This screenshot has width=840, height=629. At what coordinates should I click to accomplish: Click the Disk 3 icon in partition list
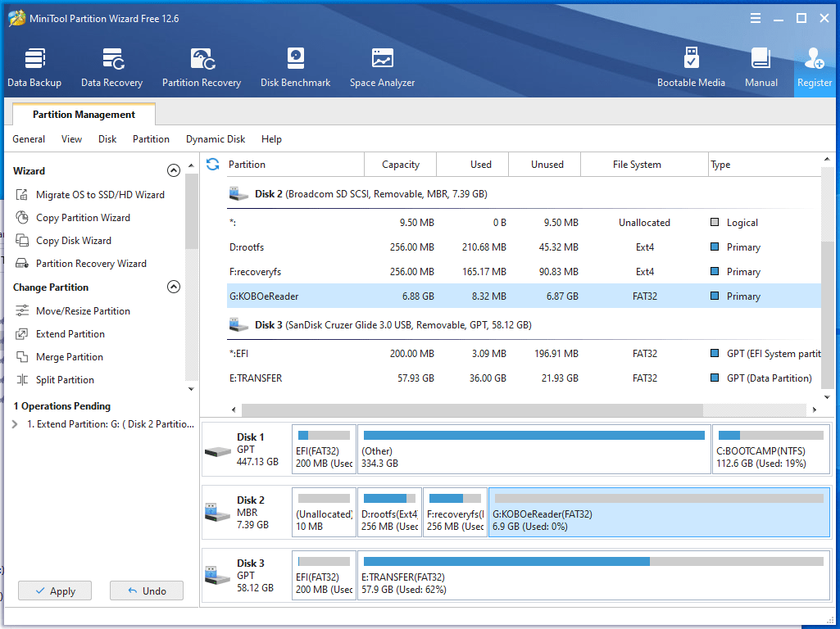[x=238, y=324]
